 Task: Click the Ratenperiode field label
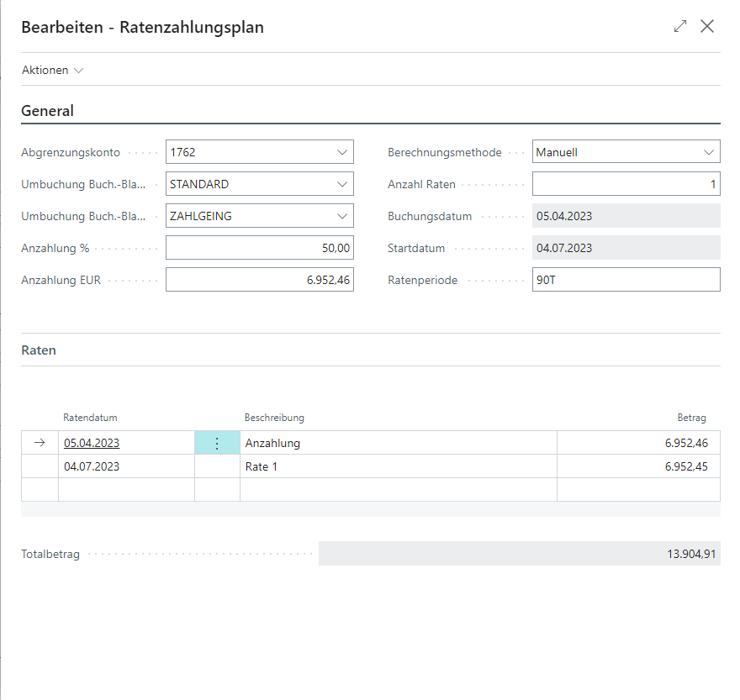pyautogui.click(x=422, y=280)
